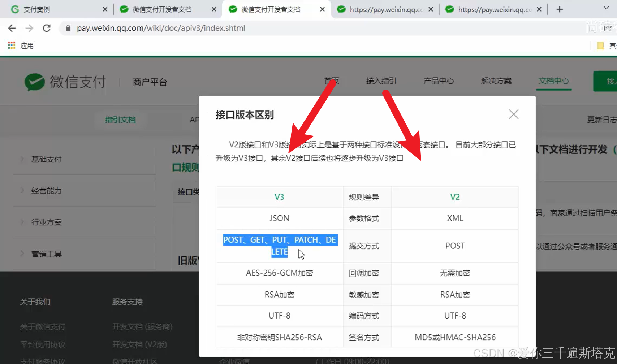This screenshot has height=364, width=617.
Task: Click the 无需加密 cell
Action: (455, 273)
